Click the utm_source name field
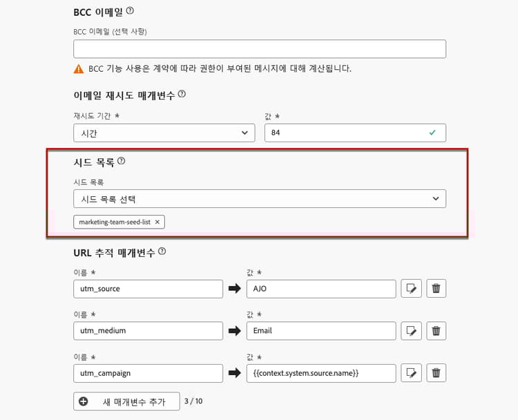Viewport: 518px width, 420px height. click(148, 289)
